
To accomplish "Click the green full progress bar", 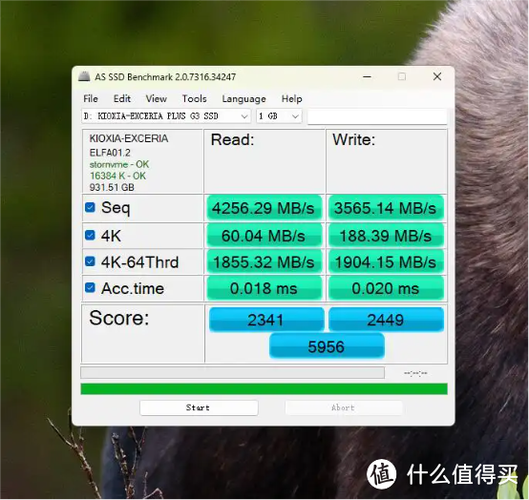I will [264, 389].
